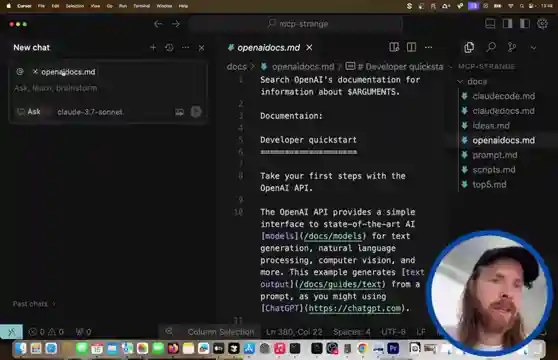Click the openaidocs.md breadcrumb
Screen dimensions: 558x360
pos(303,67)
